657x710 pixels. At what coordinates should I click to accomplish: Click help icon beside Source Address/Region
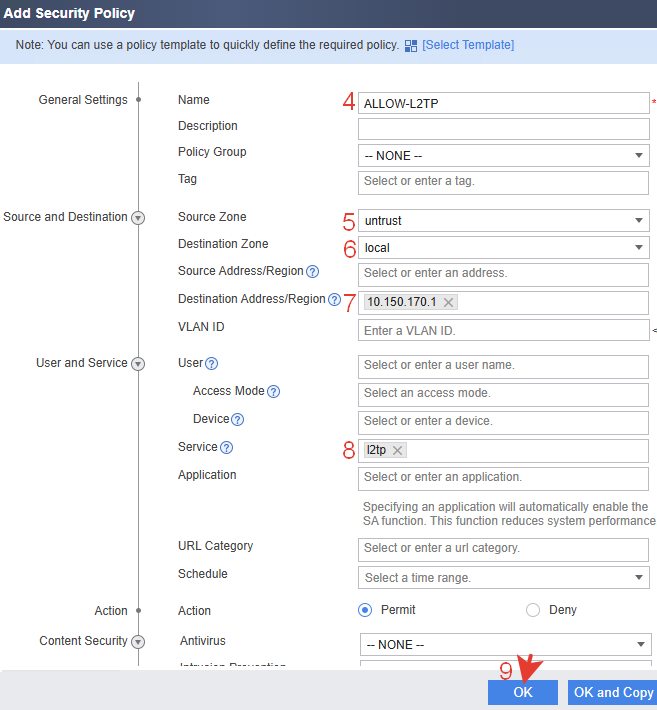[x=312, y=272]
